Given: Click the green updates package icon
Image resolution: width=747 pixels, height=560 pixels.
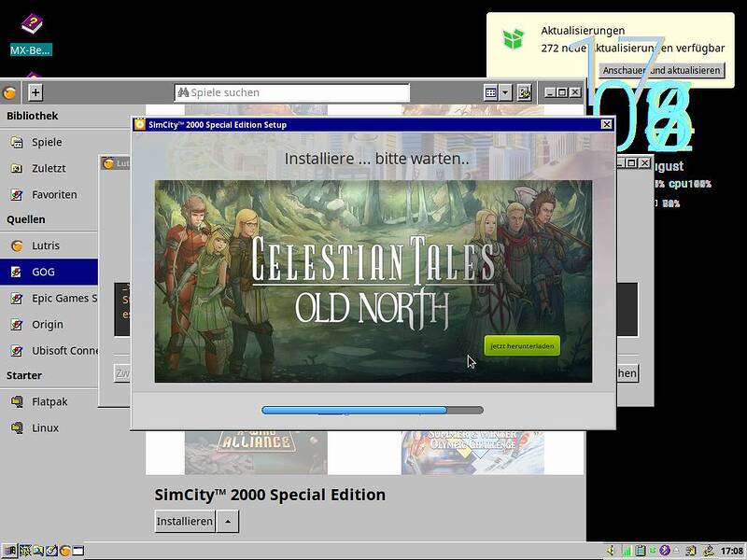Looking at the screenshot, I should tap(513, 39).
